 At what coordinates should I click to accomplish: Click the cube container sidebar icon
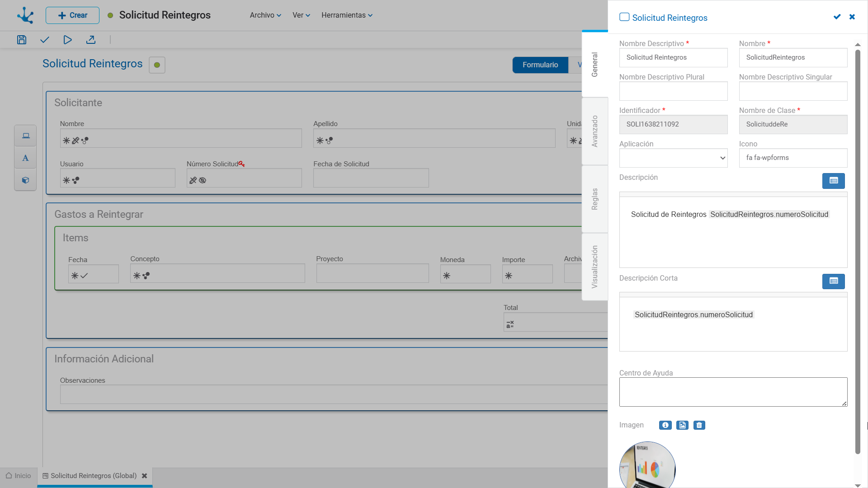coord(25,180)
